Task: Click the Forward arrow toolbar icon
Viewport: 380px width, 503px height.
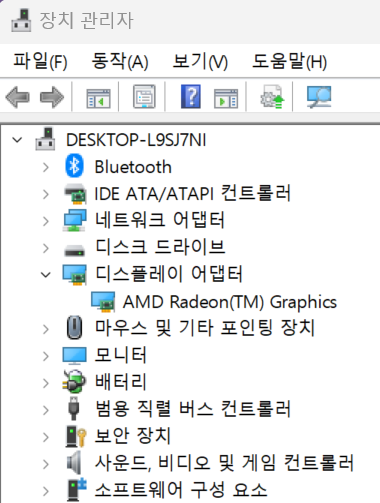Action: (52, 97)
